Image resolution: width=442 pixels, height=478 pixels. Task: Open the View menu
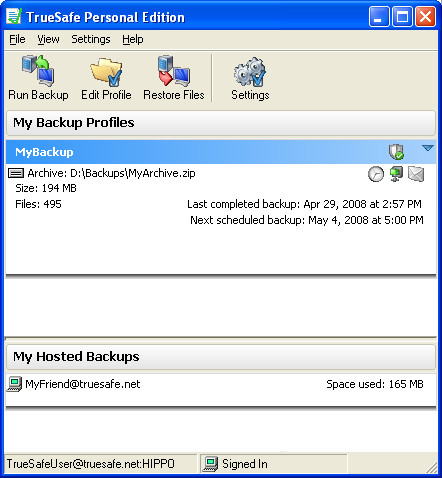[x=48, y=39]
